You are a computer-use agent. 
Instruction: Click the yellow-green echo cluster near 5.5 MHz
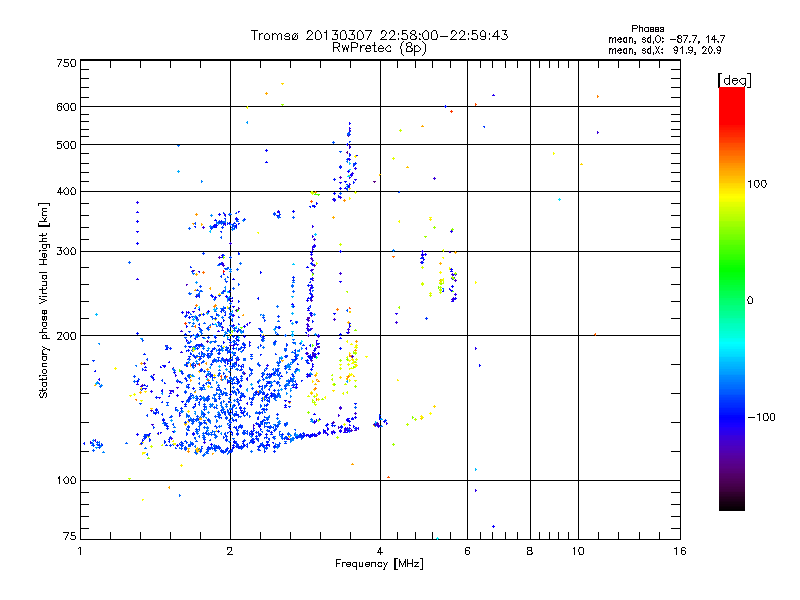click(x=440, y=283)
